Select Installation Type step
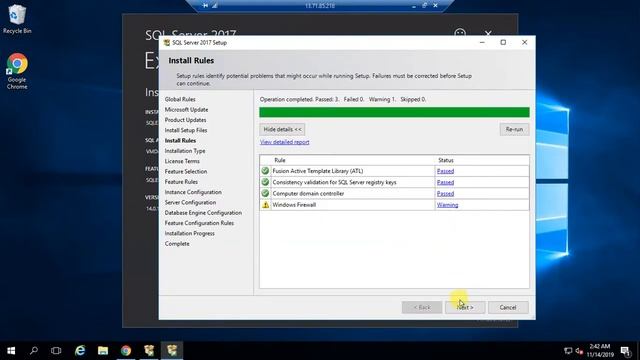This screenshot has height=360, width=640. 185,151
